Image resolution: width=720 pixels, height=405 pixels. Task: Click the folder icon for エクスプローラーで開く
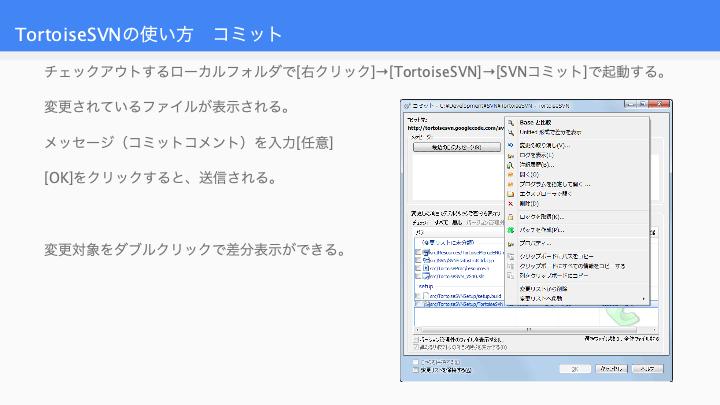[x=511, y=194]
